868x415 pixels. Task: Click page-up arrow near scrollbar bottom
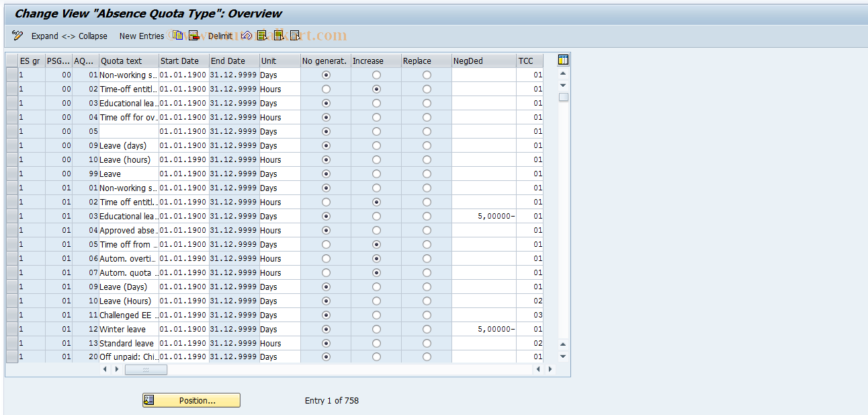click(x=563, y=344)
